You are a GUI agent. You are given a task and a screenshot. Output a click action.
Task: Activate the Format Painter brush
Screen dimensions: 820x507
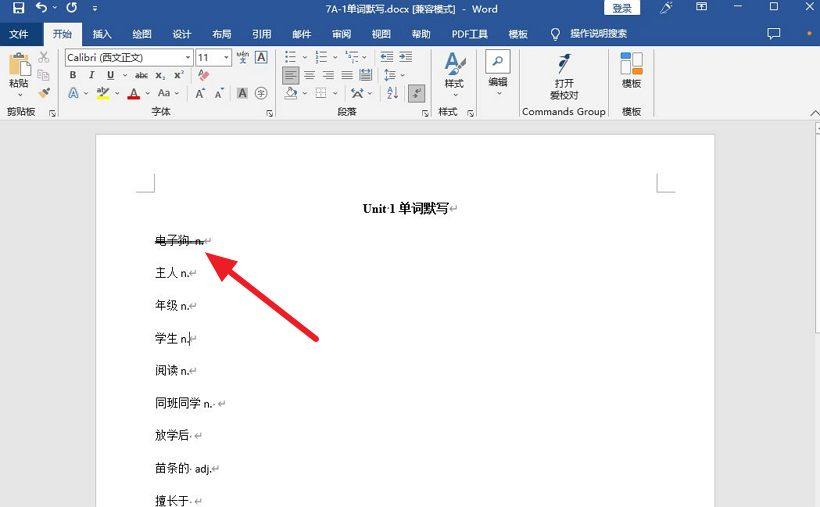point(44,93)
